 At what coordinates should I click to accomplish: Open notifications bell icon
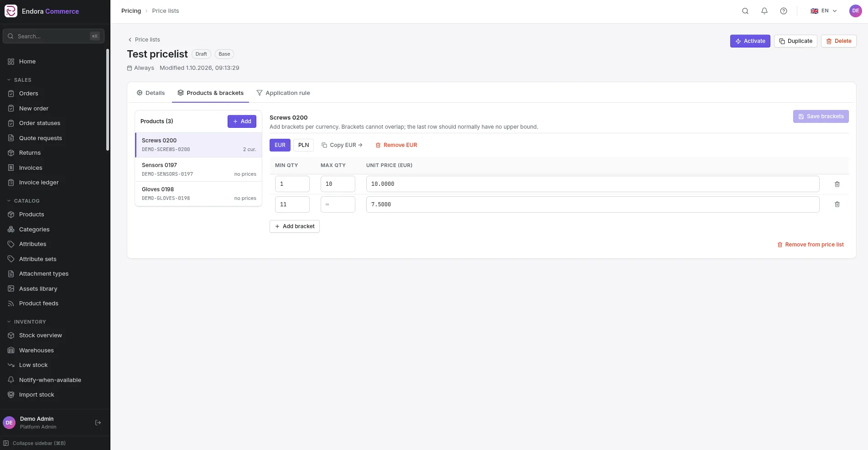pos(764,11)
